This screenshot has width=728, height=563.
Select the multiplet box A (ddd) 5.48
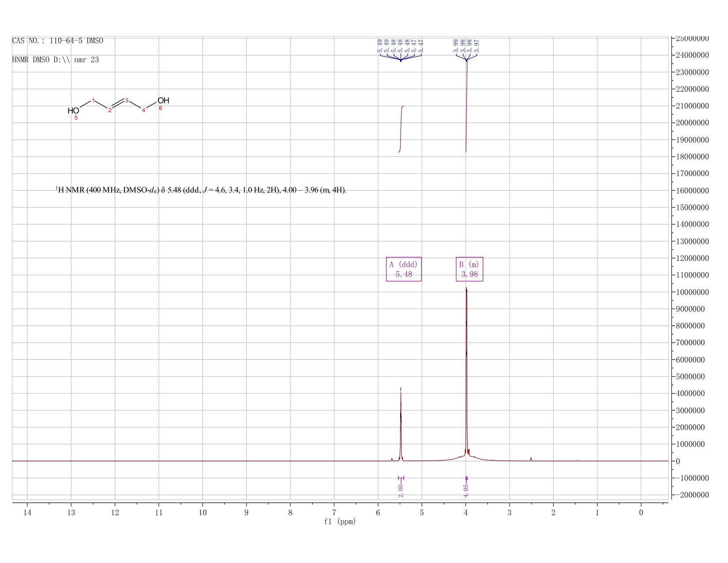pos(404,269)
